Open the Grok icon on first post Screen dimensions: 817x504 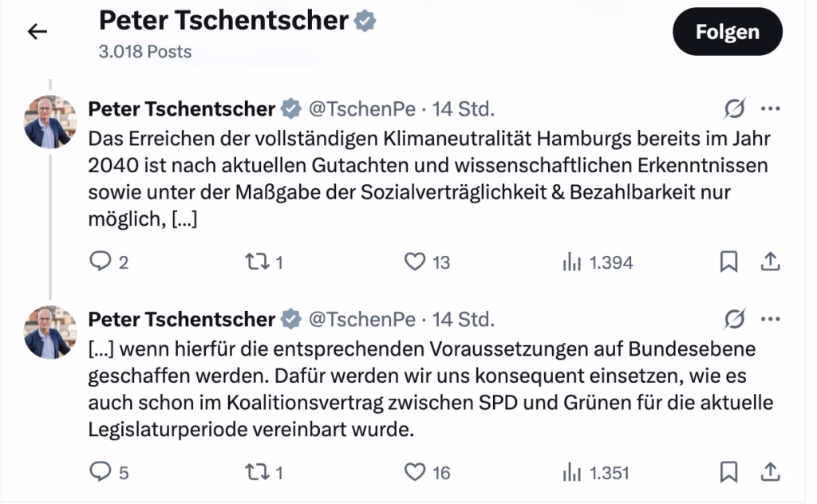click(x=734, y=109)
